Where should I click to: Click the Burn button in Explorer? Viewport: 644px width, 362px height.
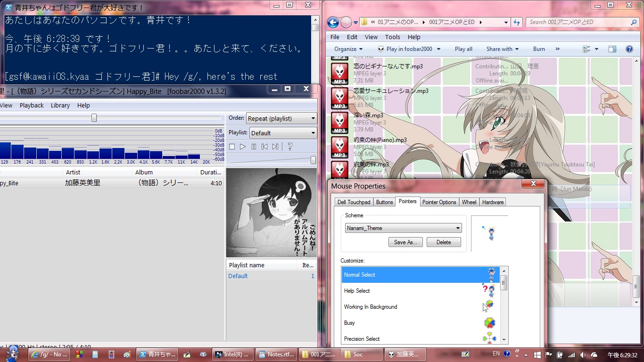[x=539, y=49]
